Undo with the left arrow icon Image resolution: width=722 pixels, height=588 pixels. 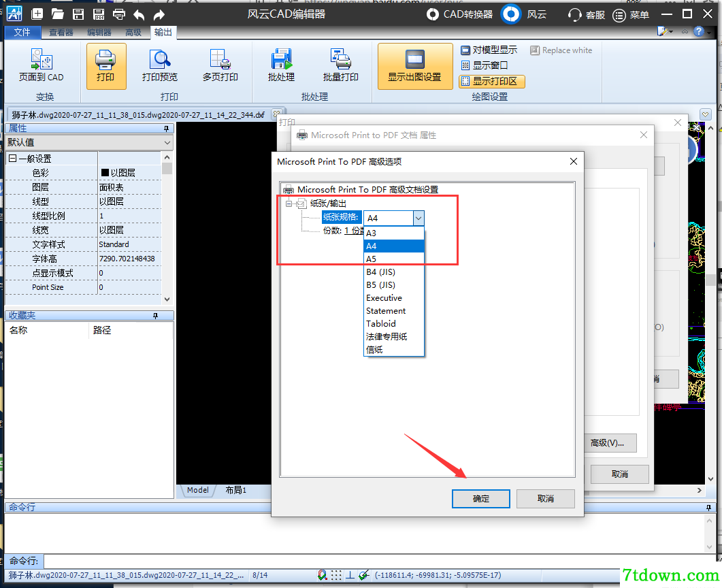[x=139, y=15]
